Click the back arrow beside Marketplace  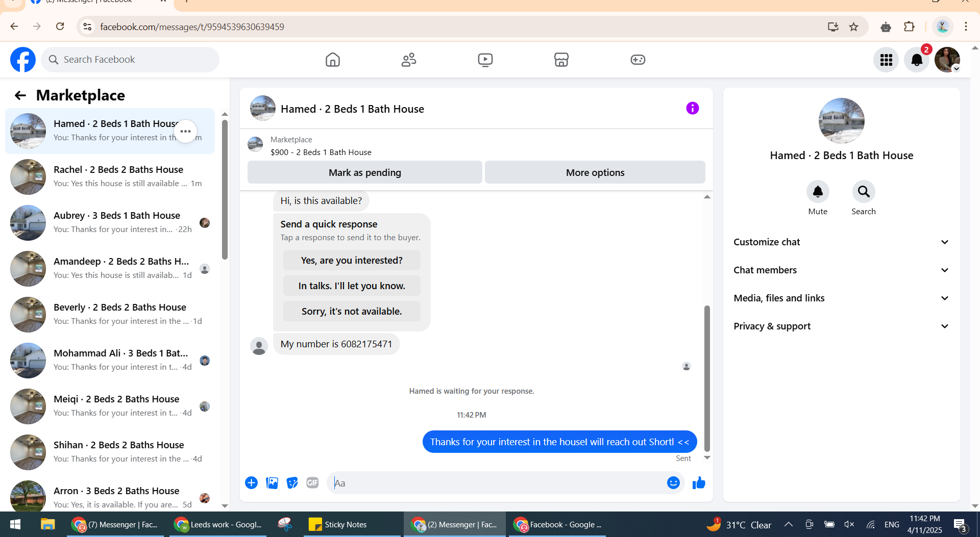tap(20, 95)
